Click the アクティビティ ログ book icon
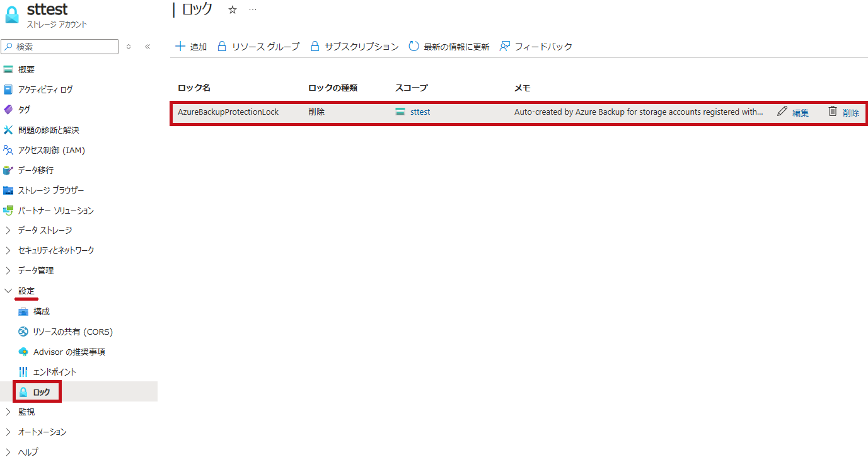This screenshot has width=868, height=462. (x=8, y=90)
